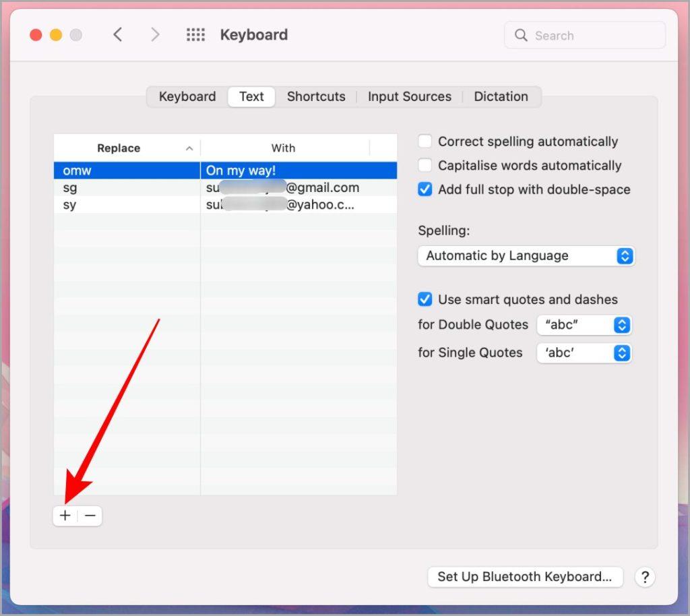Click the forward navigation chevron
The image size is (690, 616).
[x=155, y=35]
